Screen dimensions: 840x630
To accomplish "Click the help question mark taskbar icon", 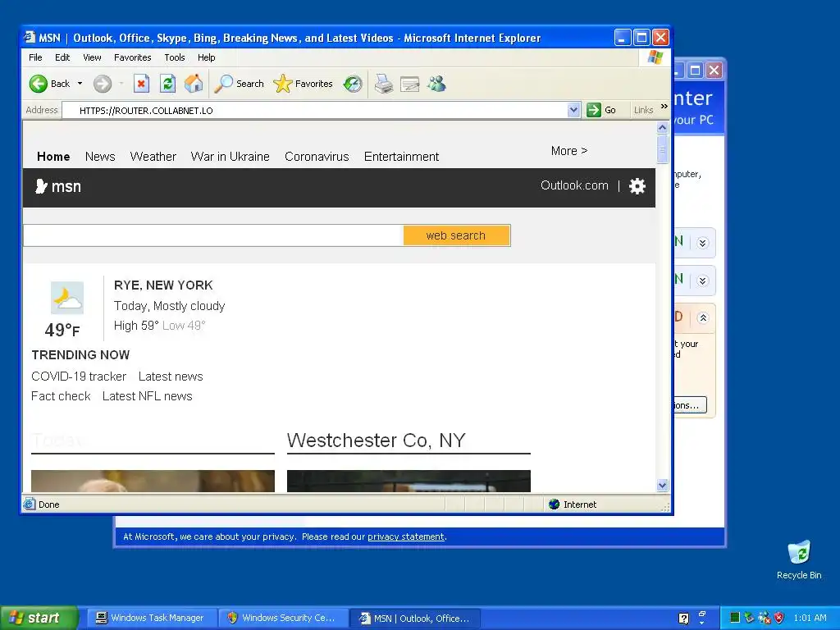I will (x=683, y=619).
